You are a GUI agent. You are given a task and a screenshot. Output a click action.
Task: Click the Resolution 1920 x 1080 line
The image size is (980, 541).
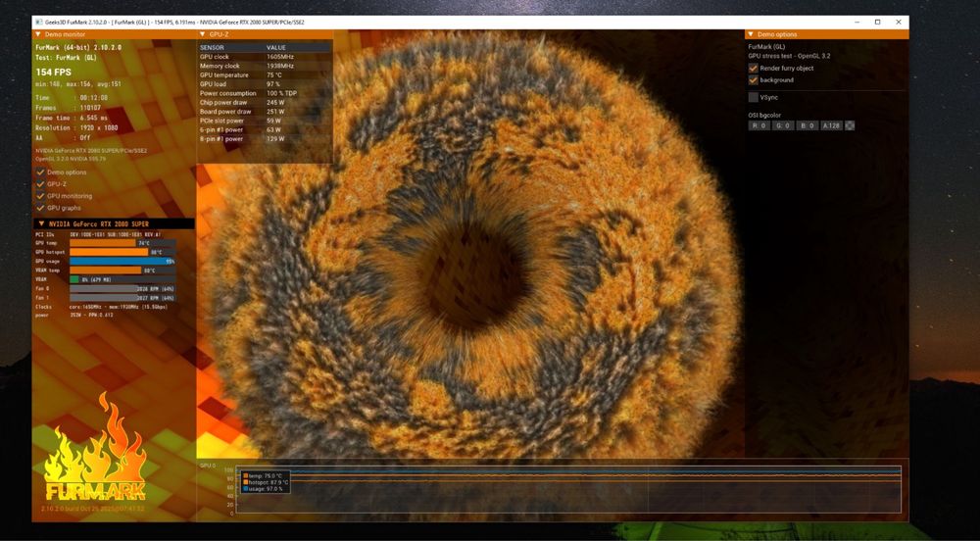(x=75, y=128)
